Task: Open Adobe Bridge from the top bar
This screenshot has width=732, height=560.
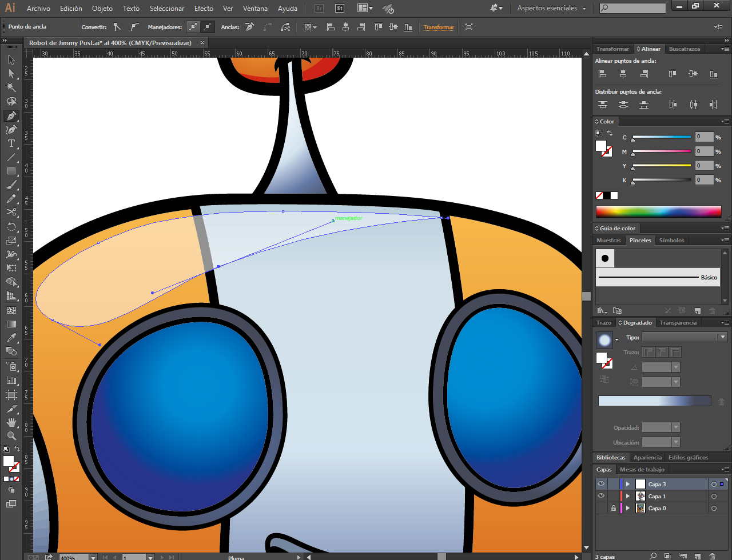Action: pos(320,9)
